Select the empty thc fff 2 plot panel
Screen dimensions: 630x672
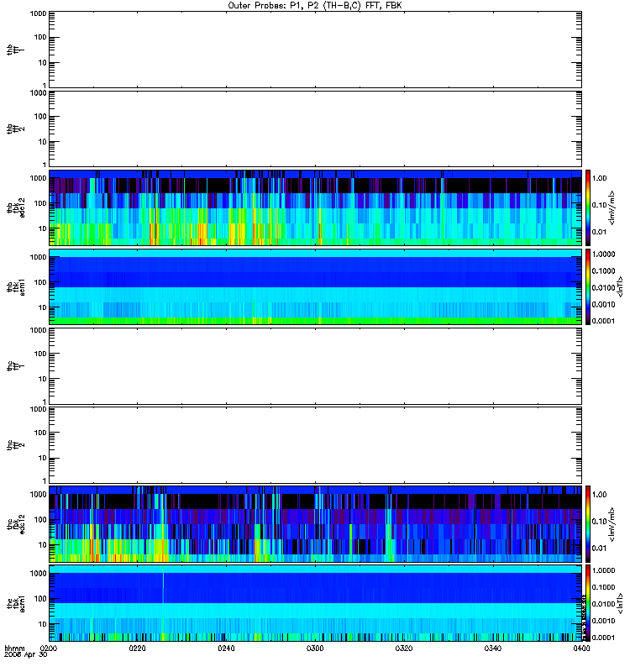(316, 445)
